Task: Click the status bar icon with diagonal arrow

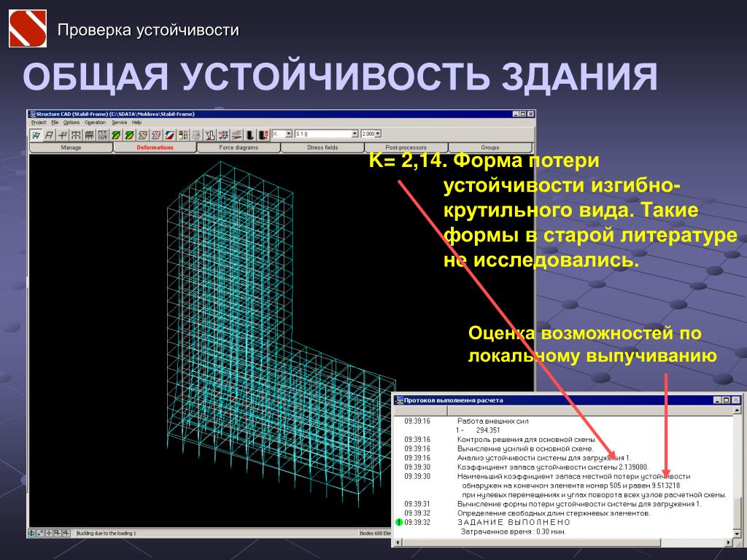Action: coord(41,533)
